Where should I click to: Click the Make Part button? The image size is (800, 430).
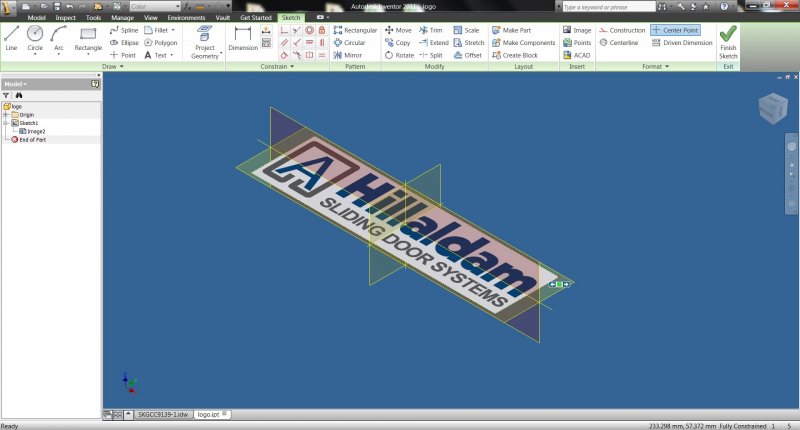click(512, 31)
